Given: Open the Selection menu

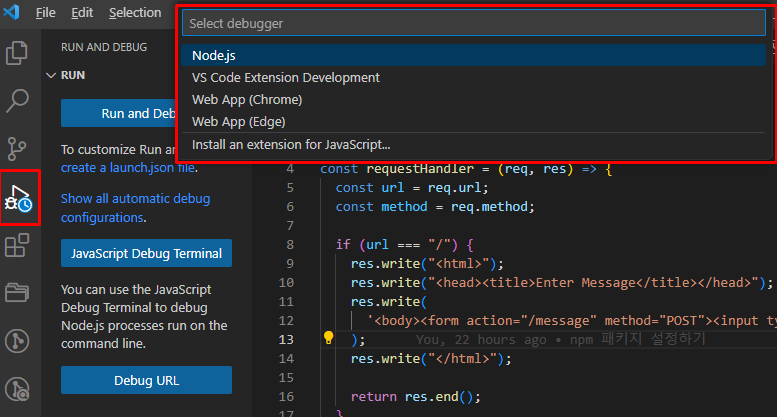Looking at the screenshot, I should tap(135, 12).
